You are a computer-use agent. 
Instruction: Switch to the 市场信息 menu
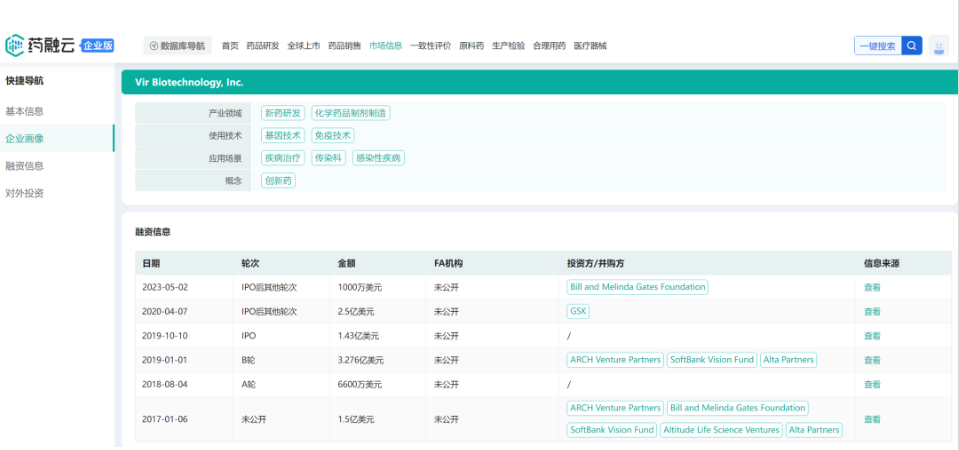pos(385,46)
